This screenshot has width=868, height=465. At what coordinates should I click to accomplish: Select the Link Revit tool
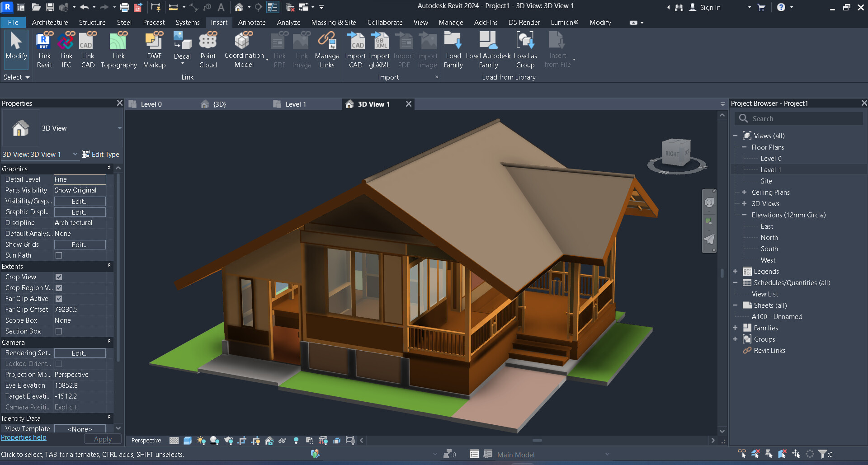[44, 50]
